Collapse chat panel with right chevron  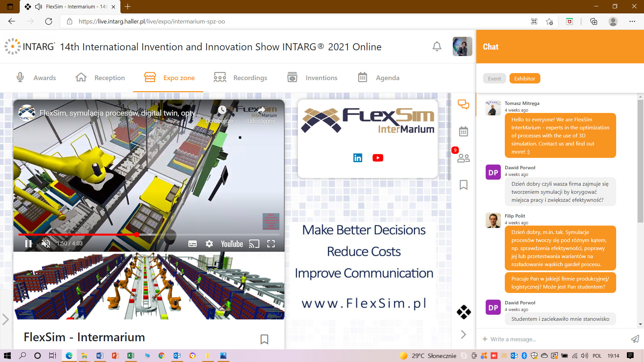464,334
